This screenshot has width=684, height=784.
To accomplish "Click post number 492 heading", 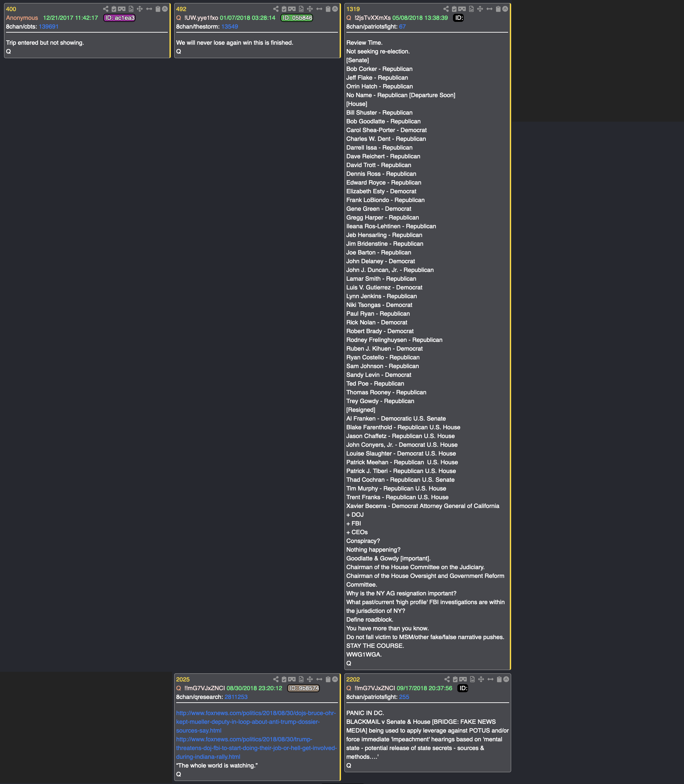I will tap(181, 9).
